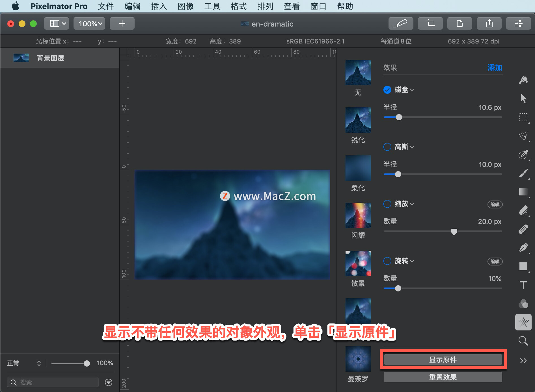Screen dimensions: 535x392
Task: Open the 文件 menu
Action: [x=106, y=6]
